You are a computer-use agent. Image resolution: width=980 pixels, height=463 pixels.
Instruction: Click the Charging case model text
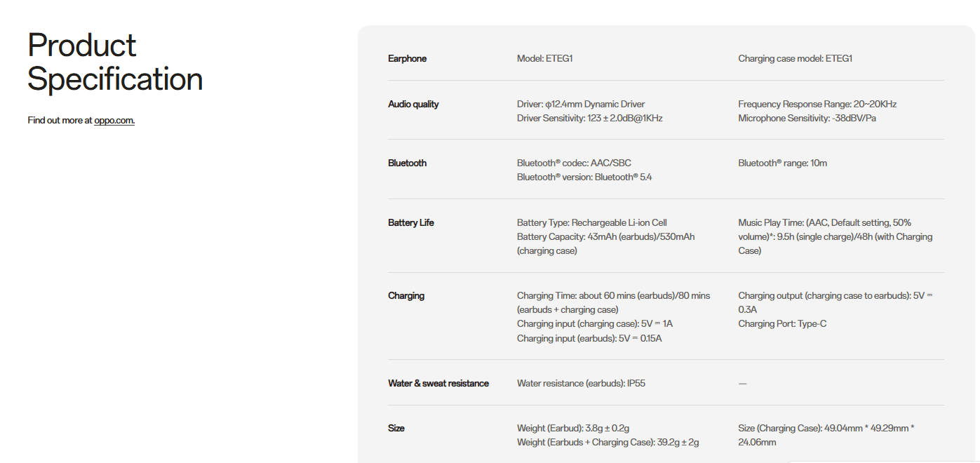point(795,59)
